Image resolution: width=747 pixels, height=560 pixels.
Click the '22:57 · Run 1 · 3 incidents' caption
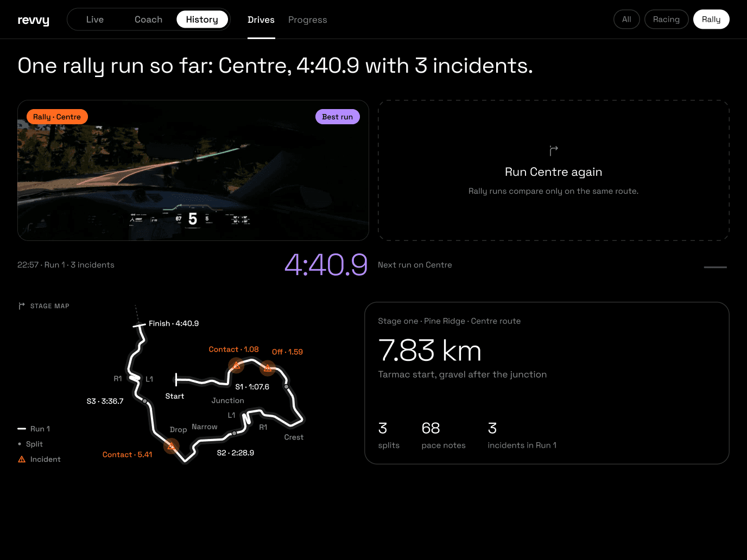[x=66, y=265]
